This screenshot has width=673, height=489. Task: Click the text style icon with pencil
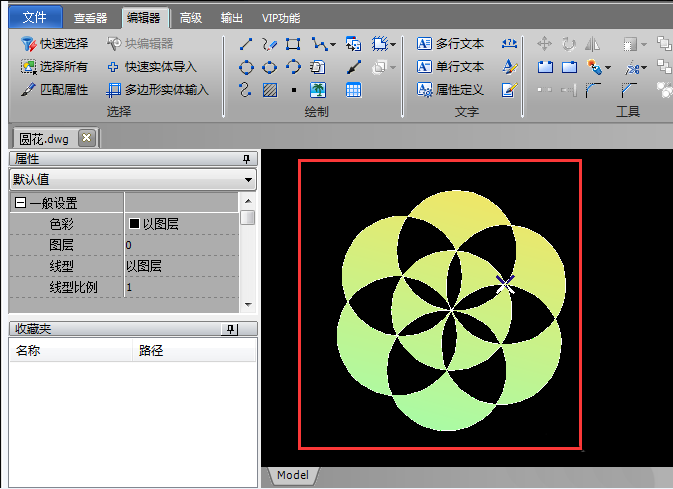tap(509, 67)
